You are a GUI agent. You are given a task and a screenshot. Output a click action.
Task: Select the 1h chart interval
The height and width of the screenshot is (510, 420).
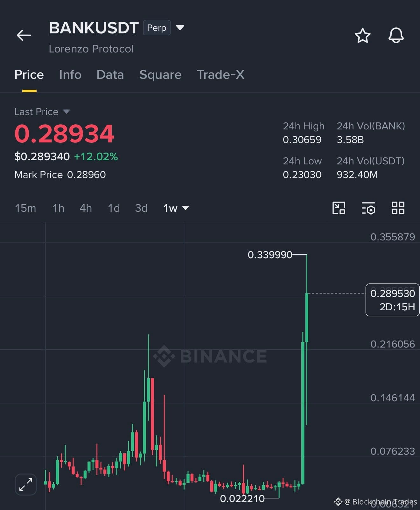point(58,208)
